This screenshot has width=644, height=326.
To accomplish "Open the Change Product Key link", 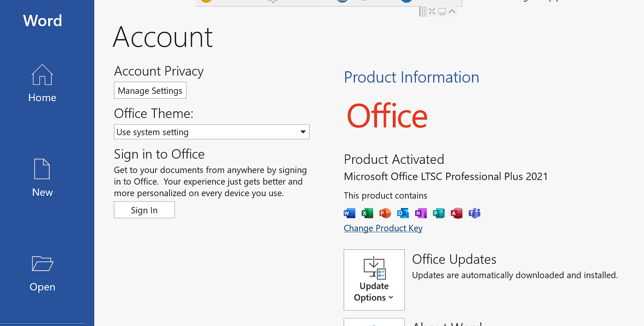I will pos(383,228).
